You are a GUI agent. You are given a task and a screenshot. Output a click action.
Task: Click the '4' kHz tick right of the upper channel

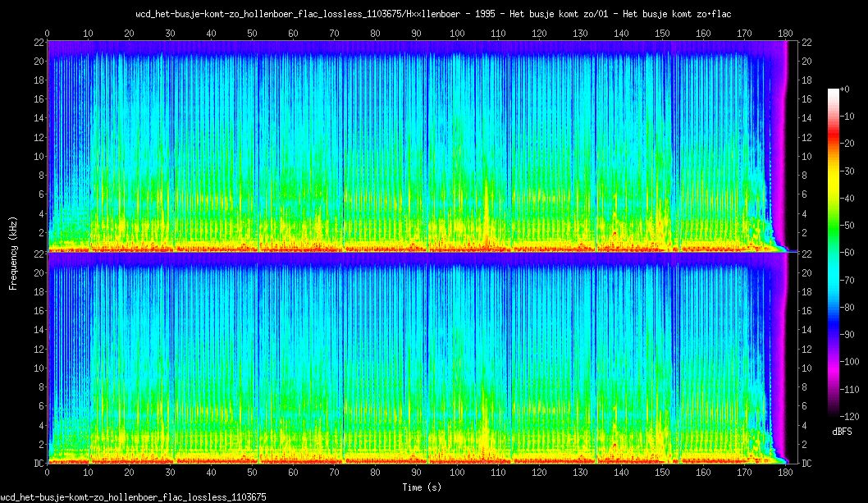pos(804,213)
